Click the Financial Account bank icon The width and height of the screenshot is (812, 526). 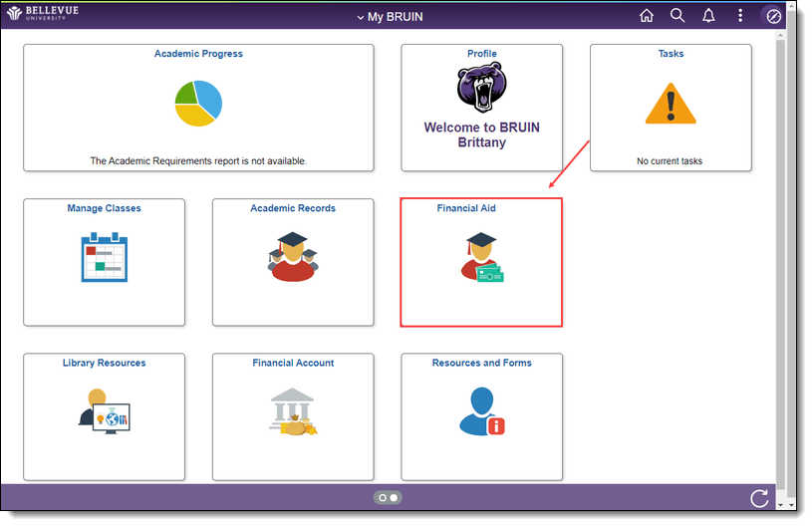293,411
